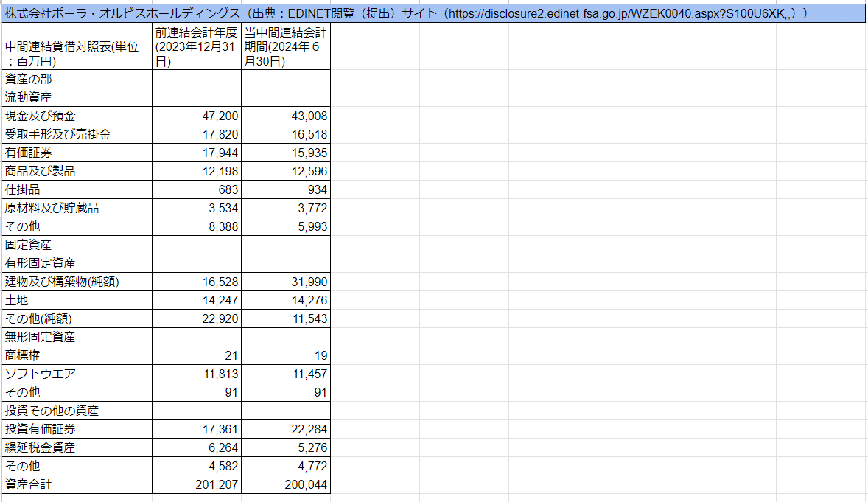The height and width of the screenshot is (502, 868).
Task: Click the 投資有価証券 label cell
Action: coord(77,429)
